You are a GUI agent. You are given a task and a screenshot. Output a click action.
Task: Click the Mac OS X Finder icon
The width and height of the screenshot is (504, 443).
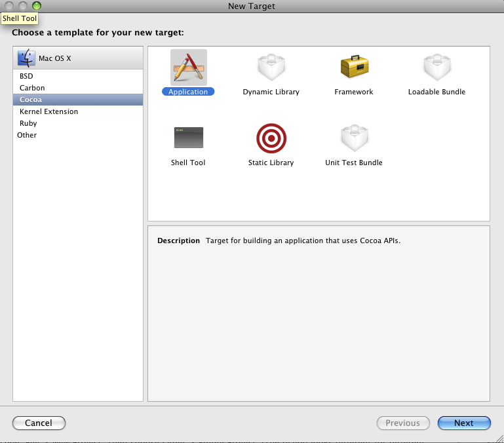27,58
